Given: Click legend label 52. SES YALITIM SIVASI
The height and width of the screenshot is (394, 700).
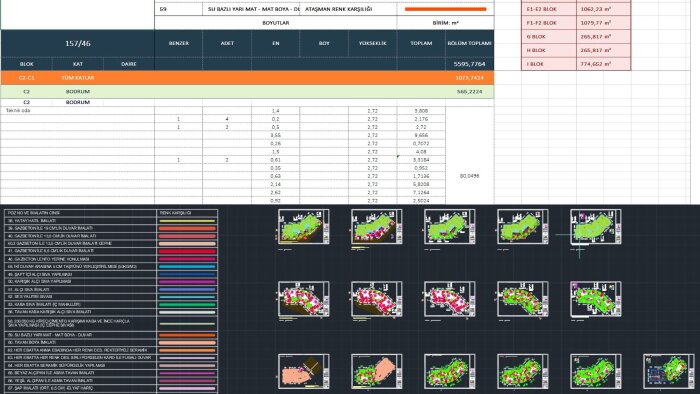Looking at the screenshot, I should 30,297.
